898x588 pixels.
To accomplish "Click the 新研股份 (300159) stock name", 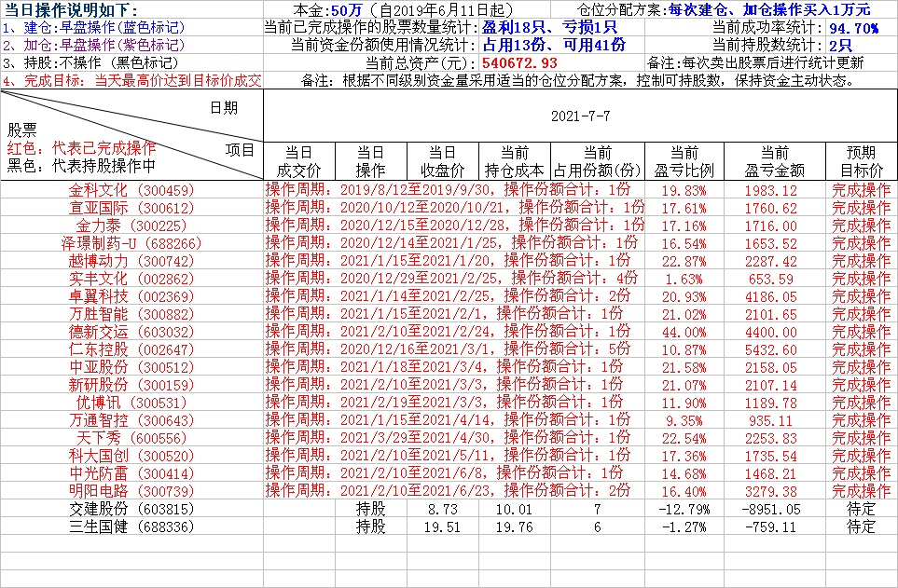I will [x=131, y=385].
